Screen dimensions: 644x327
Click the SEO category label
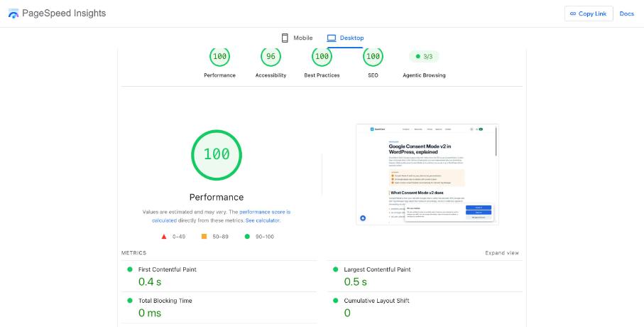373,75
